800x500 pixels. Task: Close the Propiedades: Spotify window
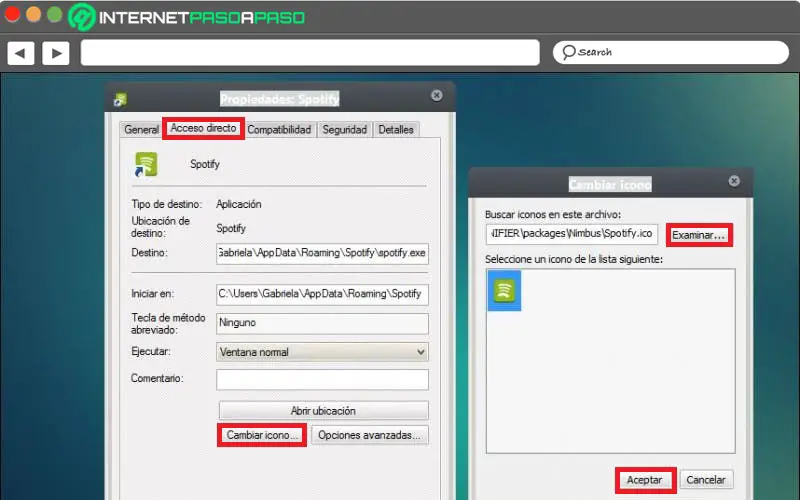[x=437, y=95]
